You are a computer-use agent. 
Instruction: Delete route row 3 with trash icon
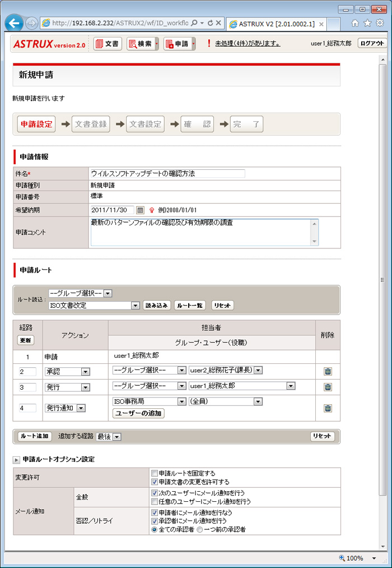pos(328,387)
